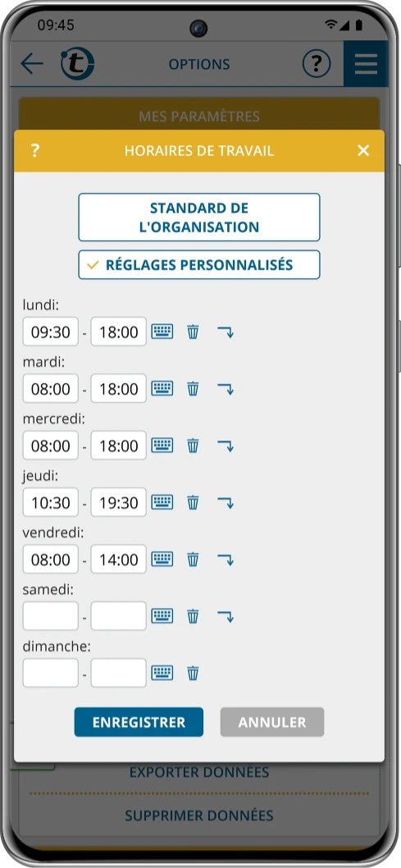Click ANNULER to discard changes
This screenshot has width=401, height=868.
coord(272,722)
